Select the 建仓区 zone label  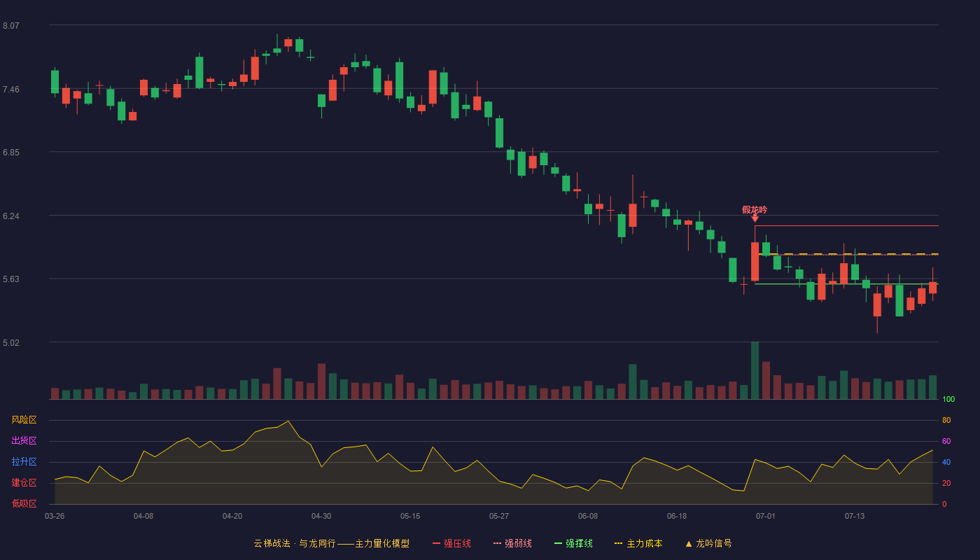[24, 483]
